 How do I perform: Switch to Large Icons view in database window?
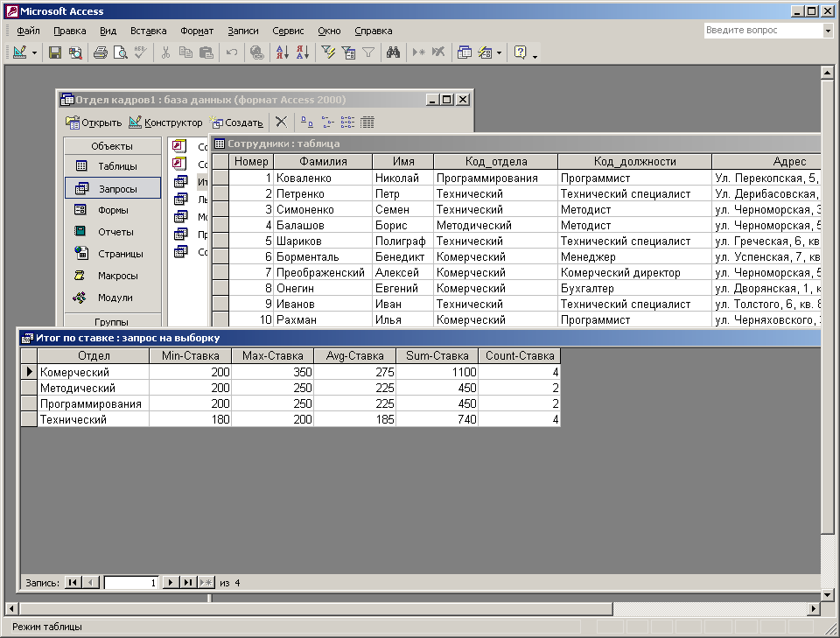coord(306,123)
